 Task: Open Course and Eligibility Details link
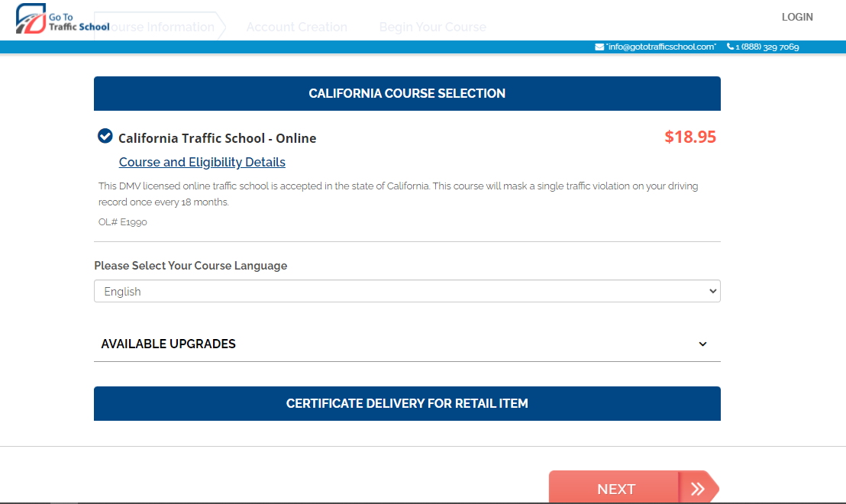coord(202,162)
